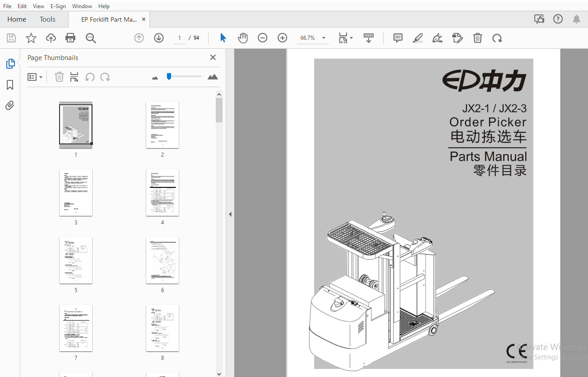The image size is (588, 377).
Task: Open the File menu
Action: click(x=7, y=6)
